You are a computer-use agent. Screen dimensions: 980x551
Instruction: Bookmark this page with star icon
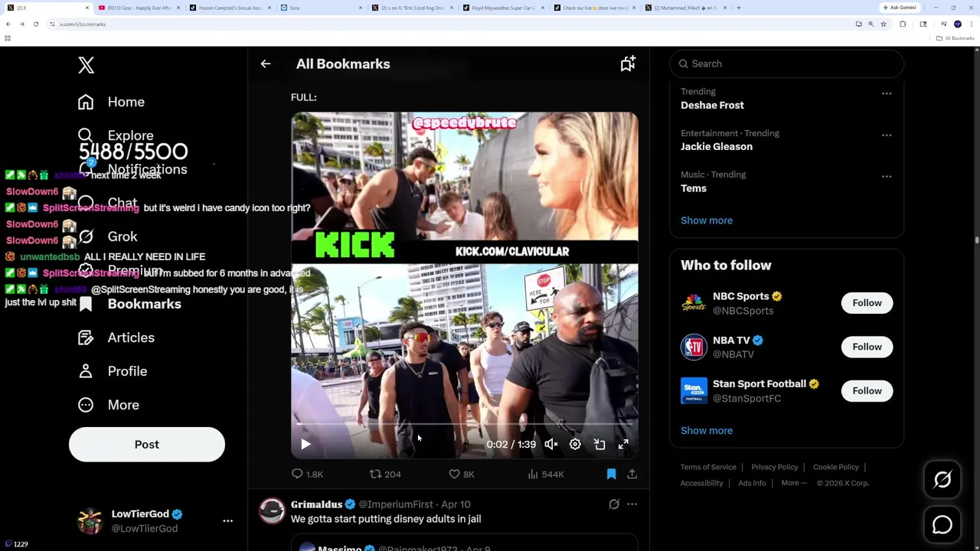[883, 24]
